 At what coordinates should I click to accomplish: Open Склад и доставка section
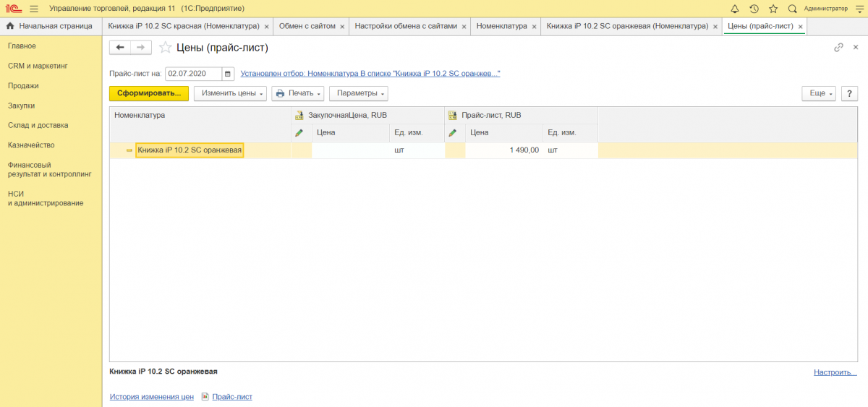tap(38, 125)
